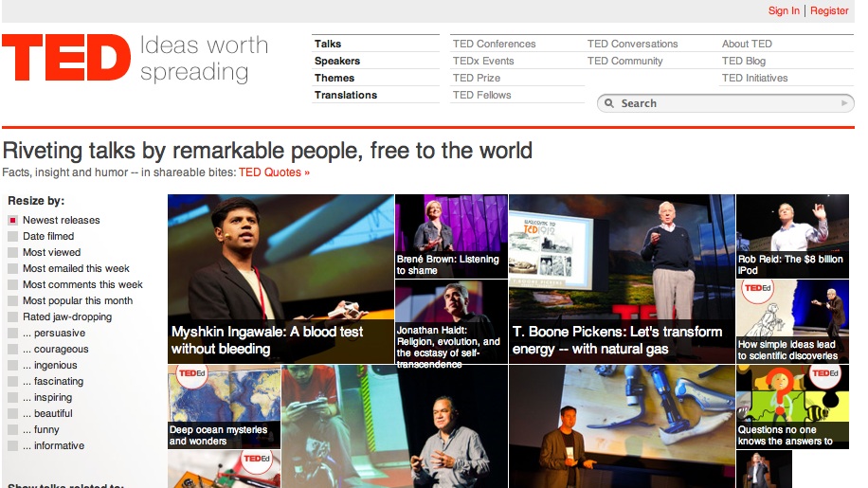Open the Translations menu item
Screen dimensions: 868x488
(346, 95)
